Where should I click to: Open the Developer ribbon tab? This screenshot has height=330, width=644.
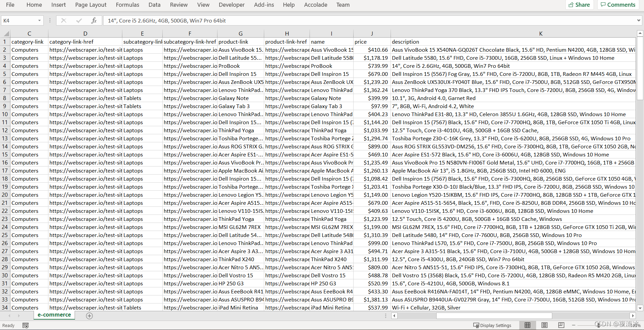point(232,5)
